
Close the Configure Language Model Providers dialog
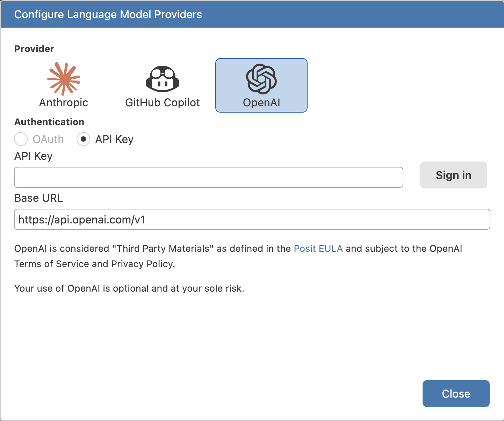tap(456, 393)
